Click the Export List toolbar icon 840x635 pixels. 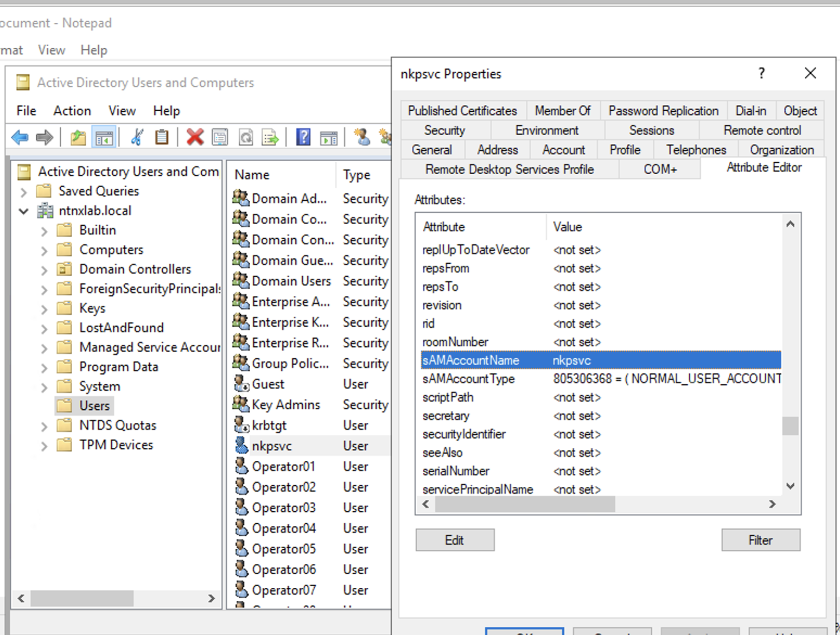click(x=270, y=137)
